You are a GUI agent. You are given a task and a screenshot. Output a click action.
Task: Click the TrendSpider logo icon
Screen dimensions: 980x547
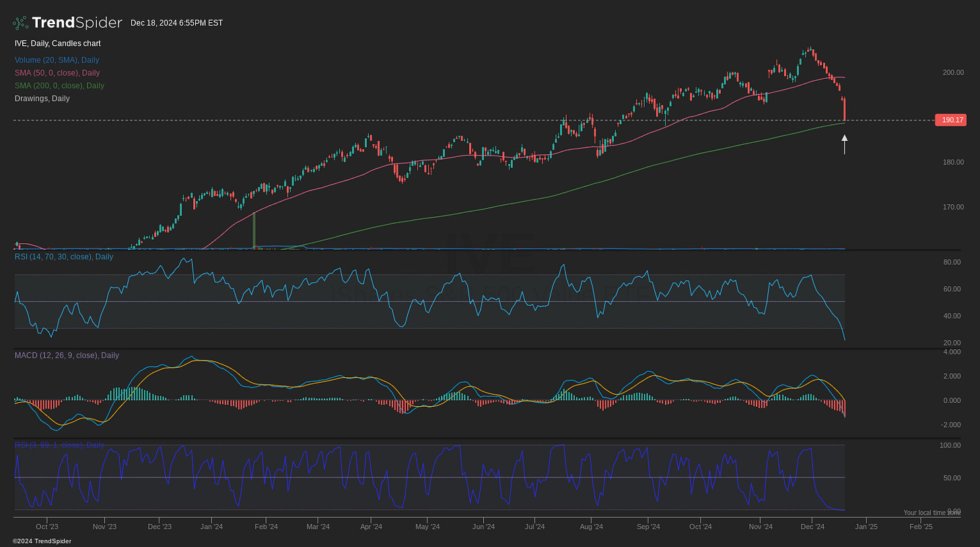(22, 23)
